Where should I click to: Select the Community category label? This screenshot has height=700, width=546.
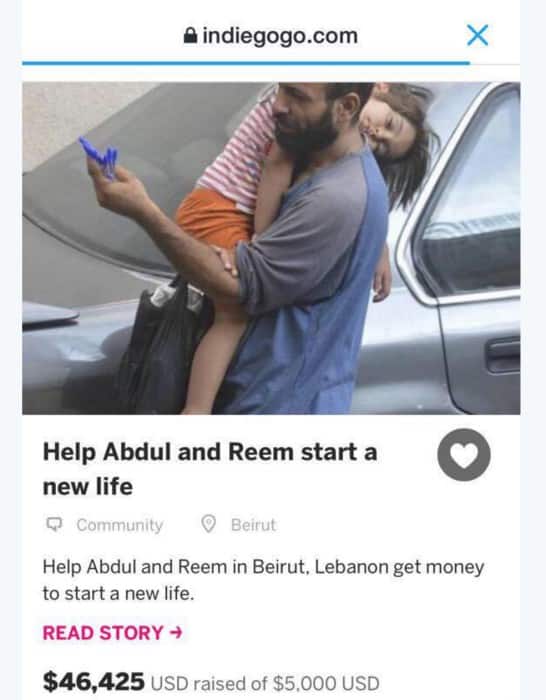[x=120, y=525]
